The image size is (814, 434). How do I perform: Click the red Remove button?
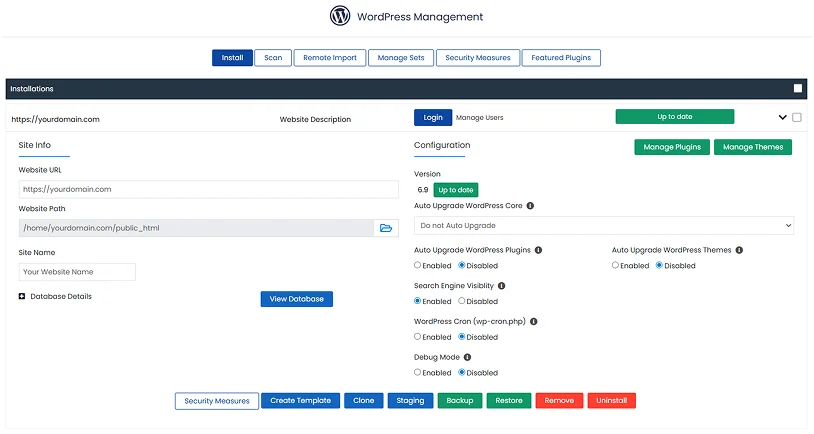click(559, 400)
